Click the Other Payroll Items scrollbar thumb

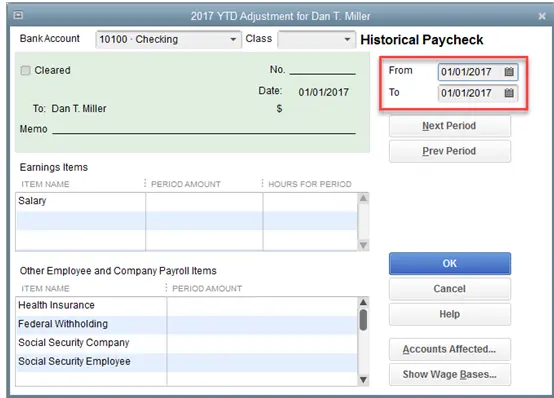(x=363, y=320)
